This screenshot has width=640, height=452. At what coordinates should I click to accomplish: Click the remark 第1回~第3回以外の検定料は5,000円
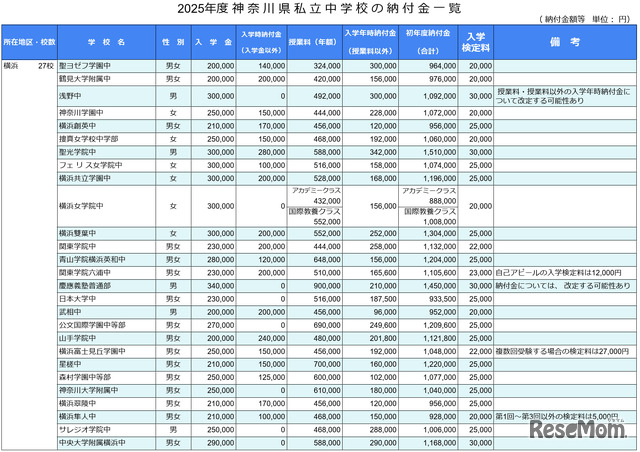pyautogui.click(x=557, y=416)
